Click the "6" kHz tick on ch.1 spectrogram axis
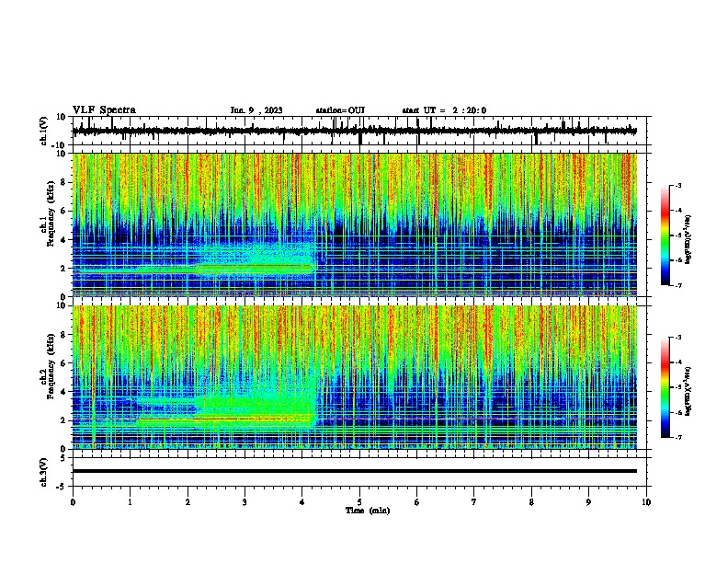This screenshot has height=563, width=728. [64, 211]
